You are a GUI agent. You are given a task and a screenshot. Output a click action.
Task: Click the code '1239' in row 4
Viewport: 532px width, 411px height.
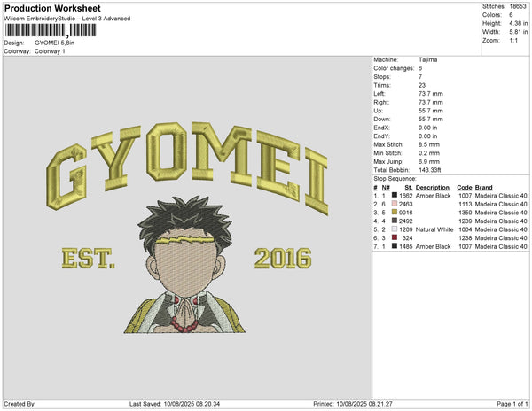click(x=465, y=221)
